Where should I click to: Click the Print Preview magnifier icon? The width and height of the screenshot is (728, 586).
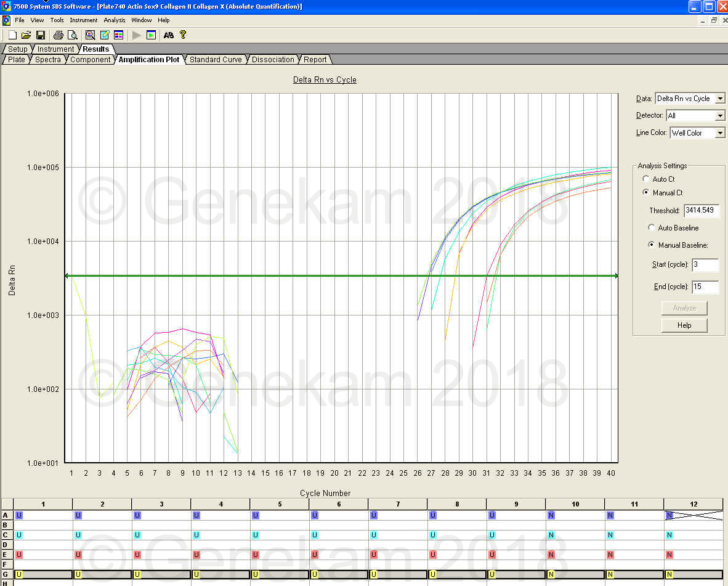(72, 35)
